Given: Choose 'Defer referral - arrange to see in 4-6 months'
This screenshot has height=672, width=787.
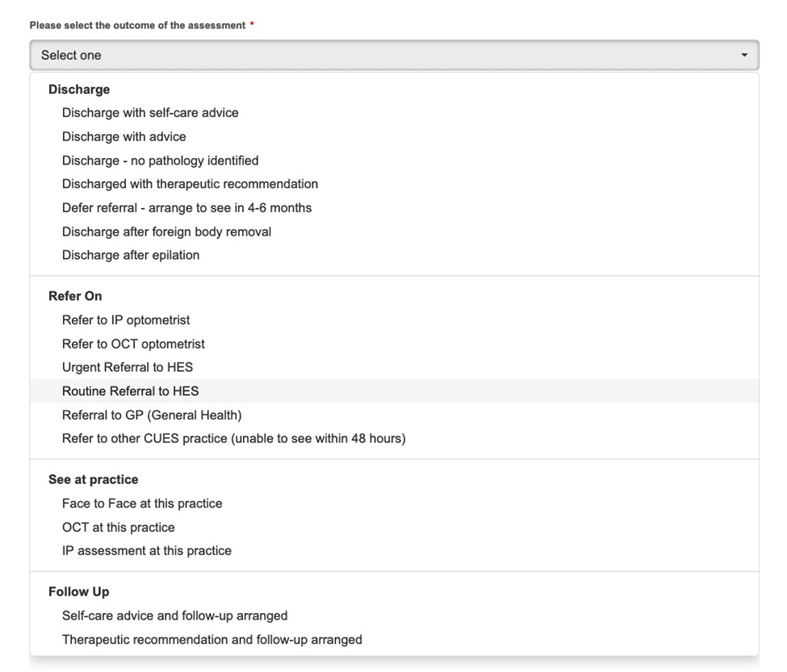Looking at the screenshot, I should click(x=394, y=208).
